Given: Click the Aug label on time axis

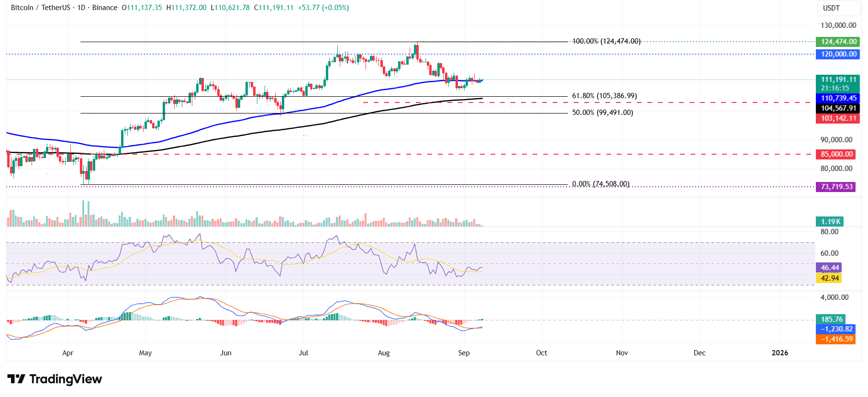Looking at the screenshot, I should 384,353.
